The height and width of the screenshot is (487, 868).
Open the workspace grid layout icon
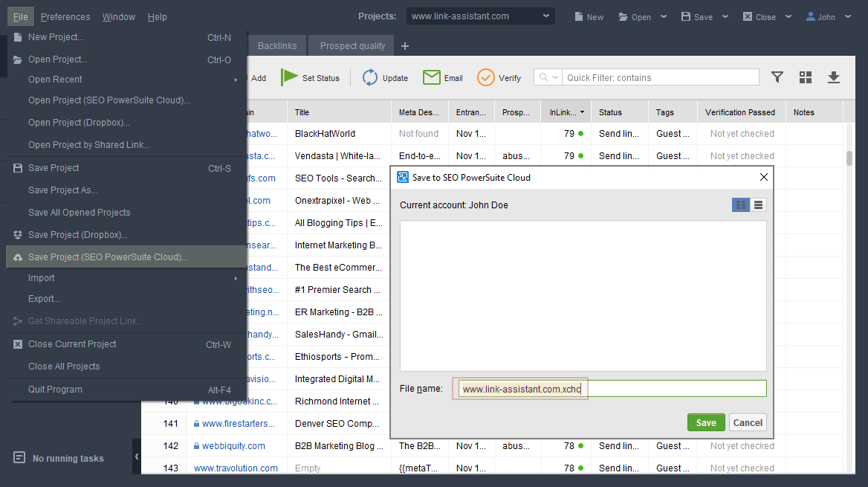(806, 77)
